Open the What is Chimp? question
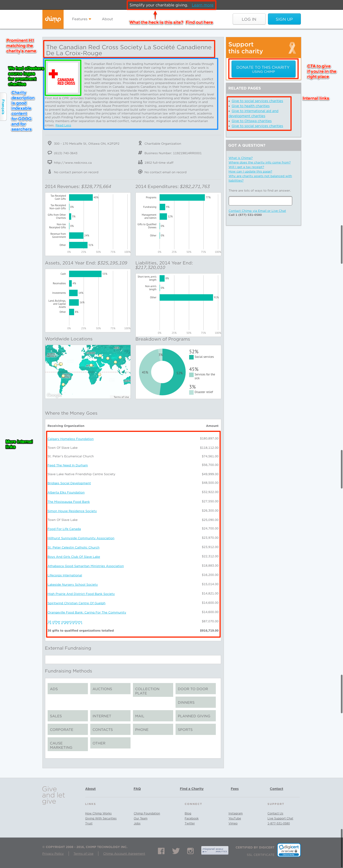The height and width of the screenshot is (868, 343). [x=241, y=158]
